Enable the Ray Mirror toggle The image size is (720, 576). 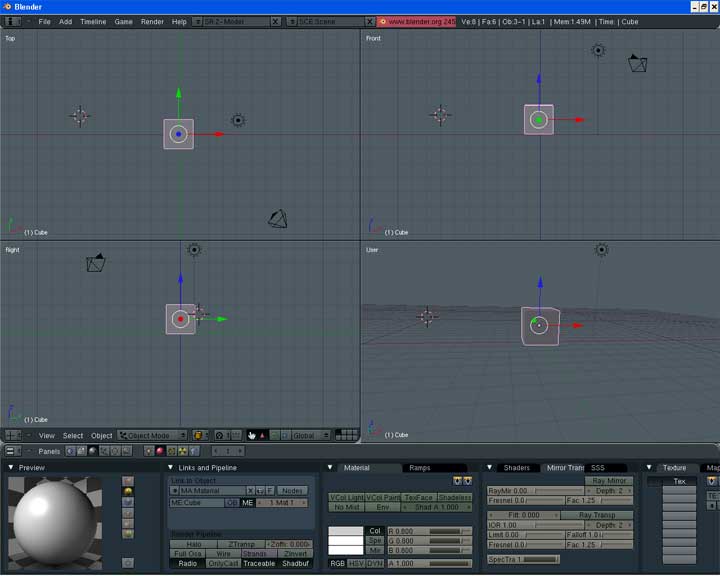[x=609, y=481]
